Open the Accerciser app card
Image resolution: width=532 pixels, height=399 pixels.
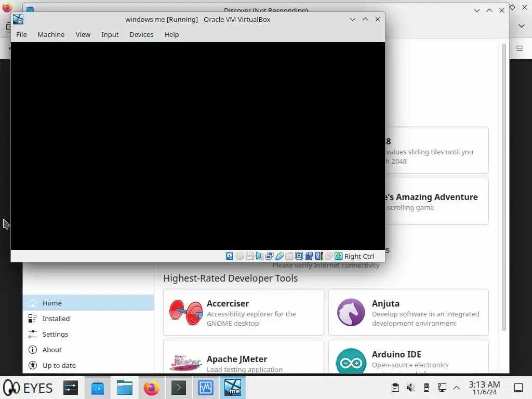pyautogui.click(x=243, y=312)
